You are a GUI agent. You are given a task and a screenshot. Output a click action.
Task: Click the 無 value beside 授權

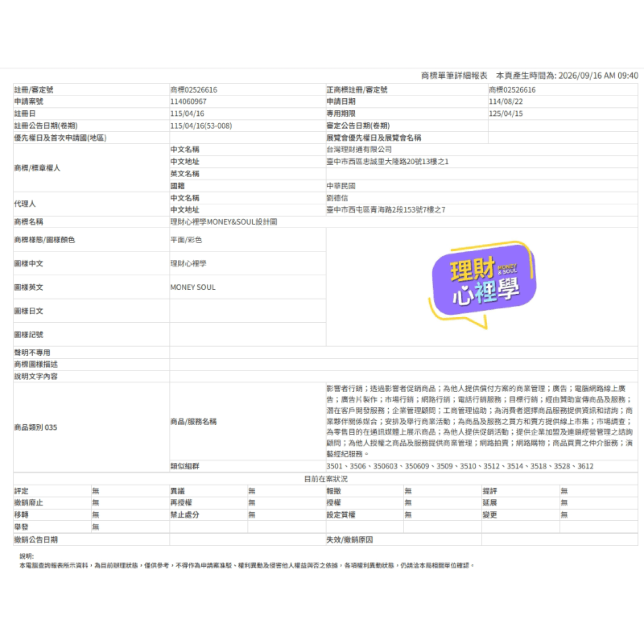(x=408, y=502)
